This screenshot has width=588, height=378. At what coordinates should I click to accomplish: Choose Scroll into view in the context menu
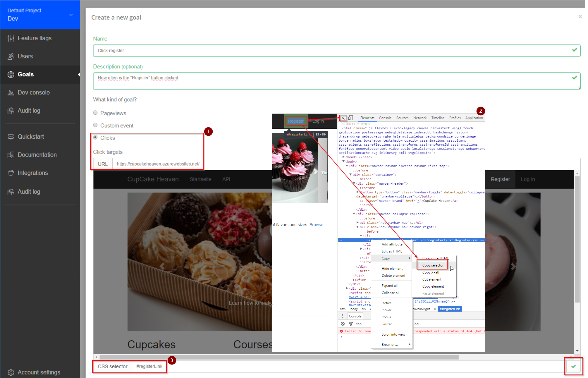[x=392, y=334]
